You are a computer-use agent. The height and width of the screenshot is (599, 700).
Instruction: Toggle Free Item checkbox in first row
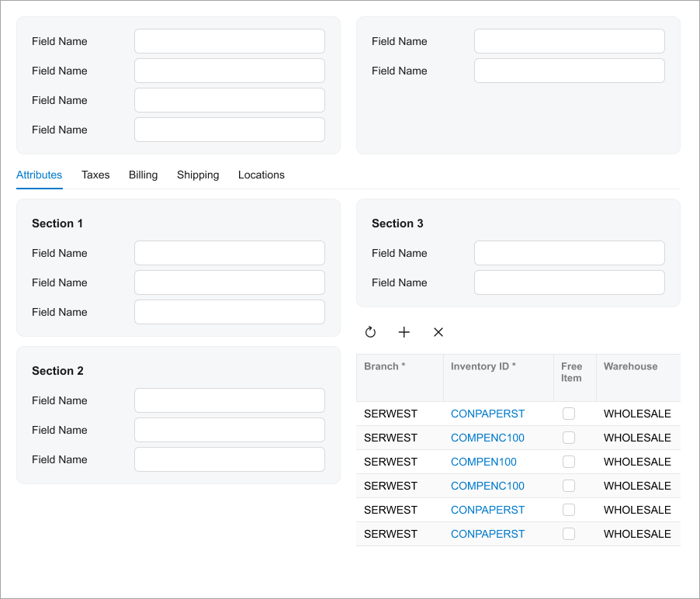[569, 414]
